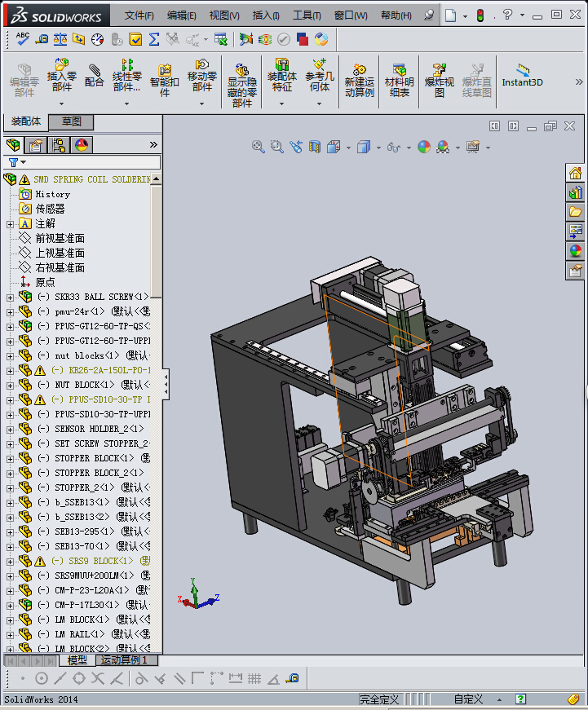Open ConfigurationManager tab icon
The image size is (588, 710).
click(59, 145)
